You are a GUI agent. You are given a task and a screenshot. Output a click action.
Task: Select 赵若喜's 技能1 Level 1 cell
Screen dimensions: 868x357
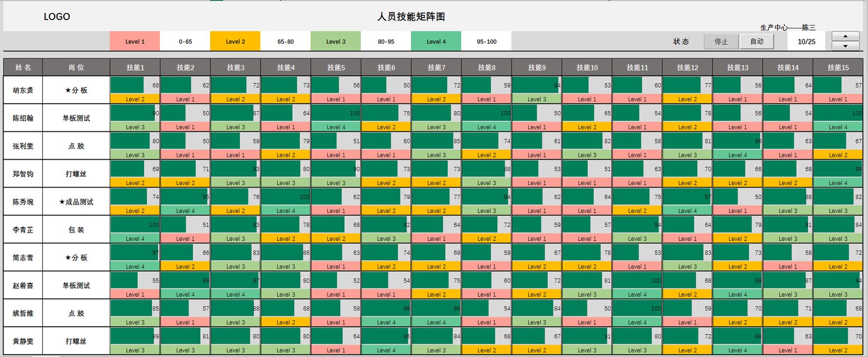click(x=135, y=294)
